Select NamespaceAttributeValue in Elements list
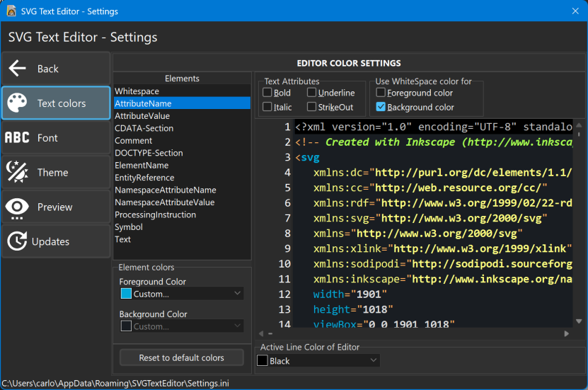This screenshot has height=390, width=588. pyautogui.click(x=183, y=202)
